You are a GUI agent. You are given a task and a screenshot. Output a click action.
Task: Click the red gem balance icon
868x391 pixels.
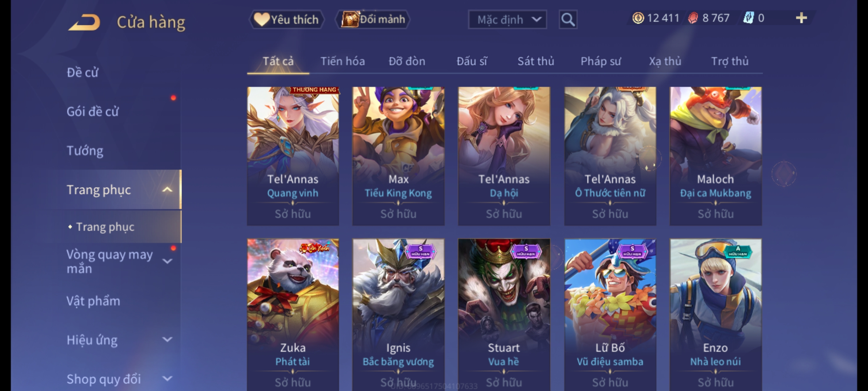point(693,18)
